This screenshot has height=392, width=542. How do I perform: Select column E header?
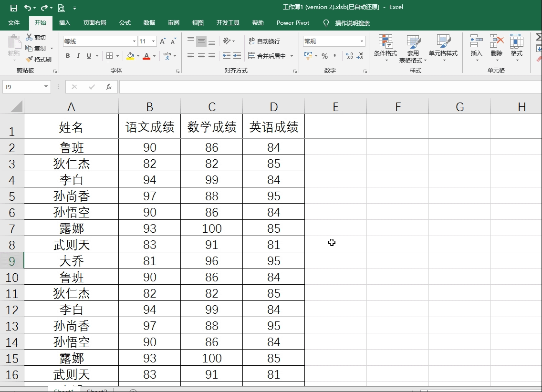pyautogui.click(x=335, y=107)
